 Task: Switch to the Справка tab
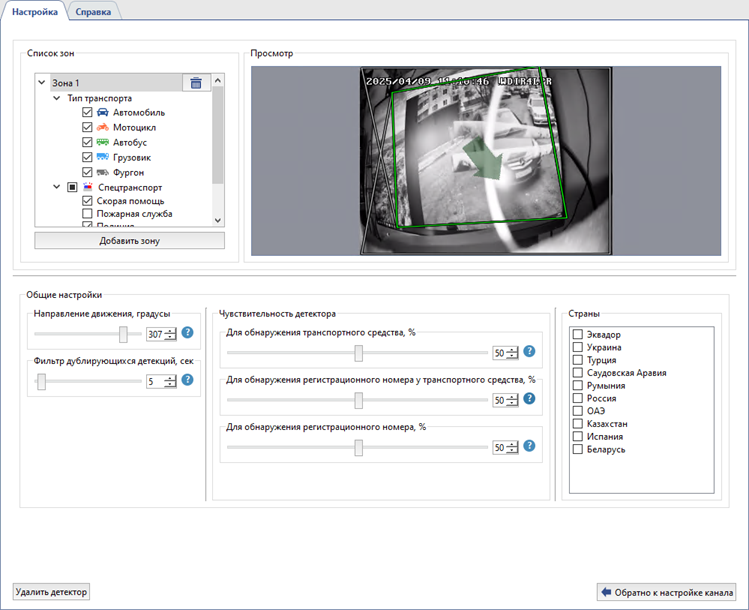tap(93, 11)
